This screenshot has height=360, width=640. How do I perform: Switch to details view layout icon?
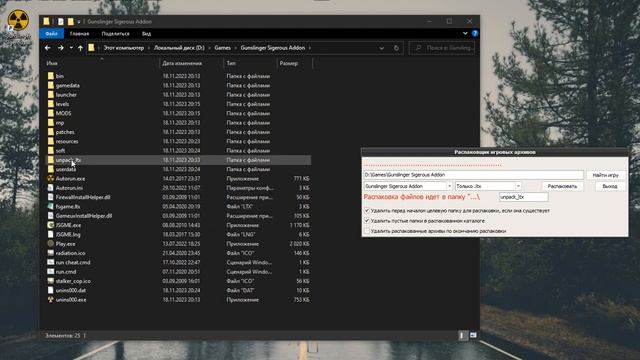click(x=462, y=335)
